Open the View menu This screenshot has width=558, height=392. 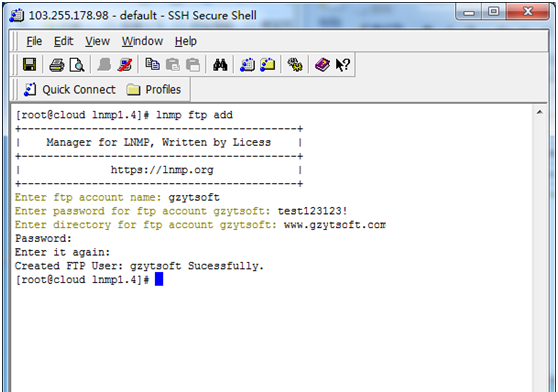click(98, 41)
